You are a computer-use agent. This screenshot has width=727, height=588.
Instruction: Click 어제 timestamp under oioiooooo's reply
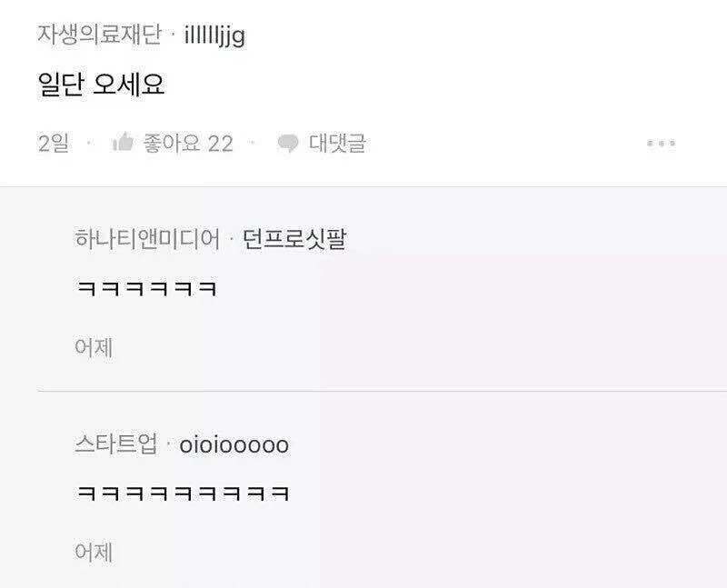[x=94, y=552]
